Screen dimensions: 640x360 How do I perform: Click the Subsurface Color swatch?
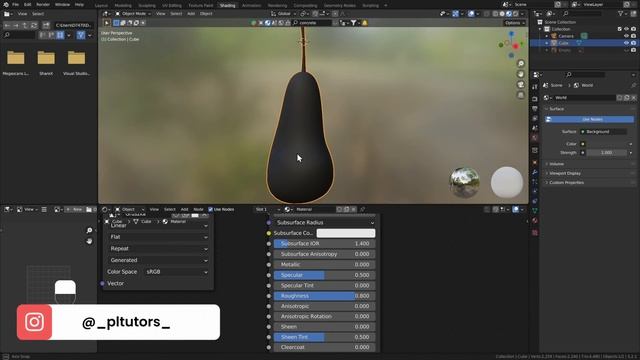pos(346,233)
